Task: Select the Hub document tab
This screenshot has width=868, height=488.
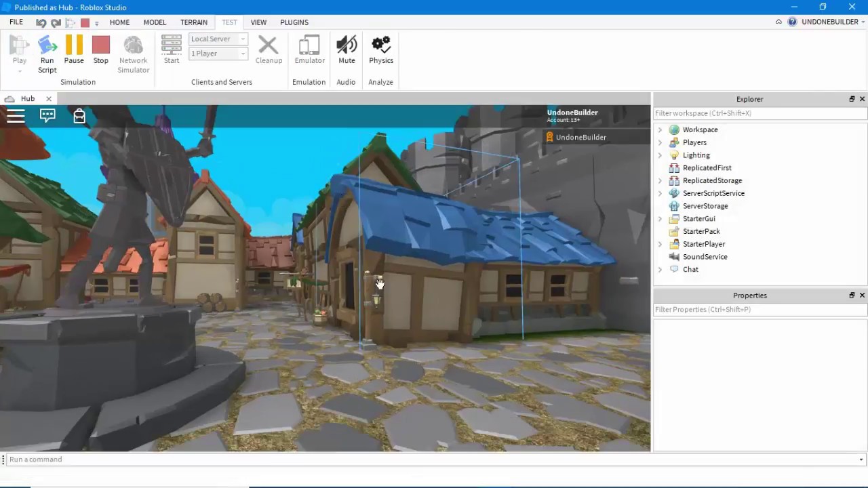Action: (x=28, y=98)
